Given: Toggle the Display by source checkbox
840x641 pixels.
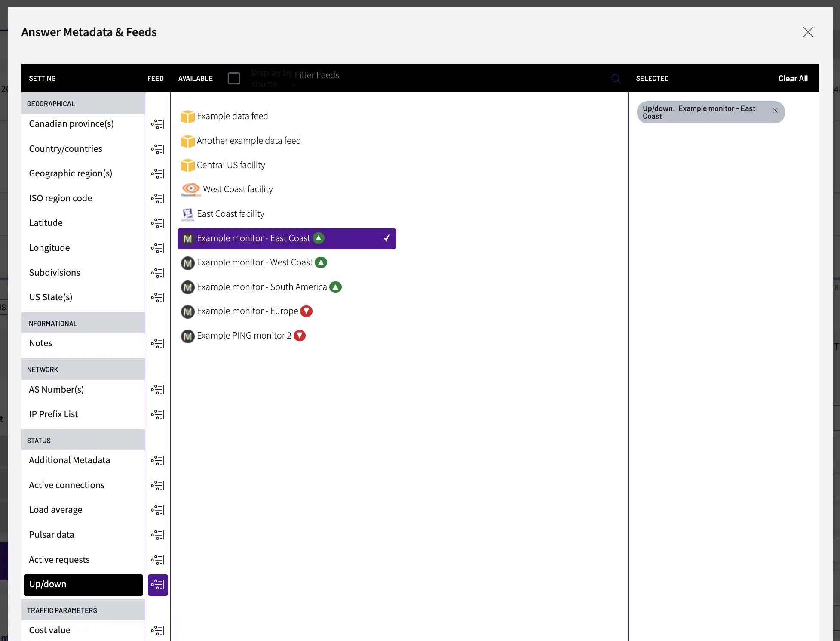Looking at the screenshot, I should pyautogui.click(x=234, y=78).
